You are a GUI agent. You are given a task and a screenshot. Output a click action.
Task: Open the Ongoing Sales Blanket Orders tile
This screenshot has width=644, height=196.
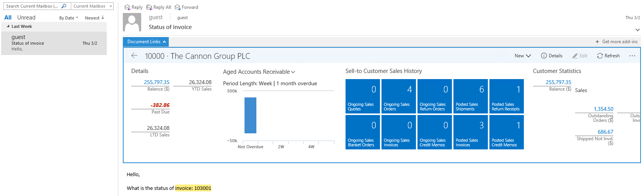coord(363,132)
